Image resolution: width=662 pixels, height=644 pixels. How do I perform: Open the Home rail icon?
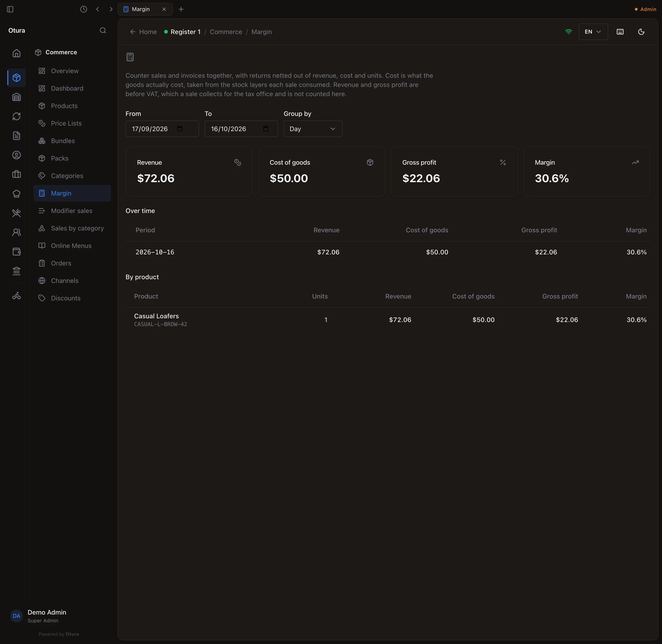(16, 53)
